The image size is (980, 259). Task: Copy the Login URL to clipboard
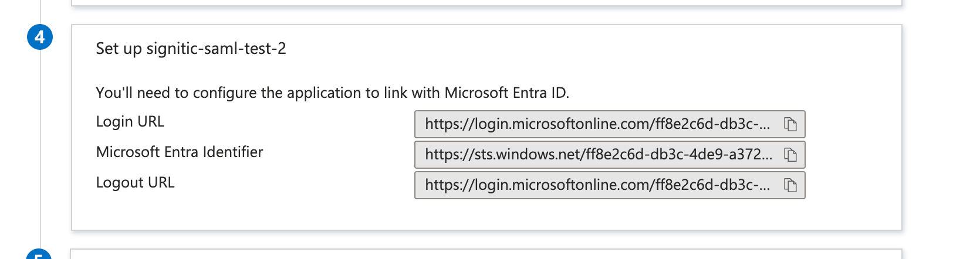(790, 124)
